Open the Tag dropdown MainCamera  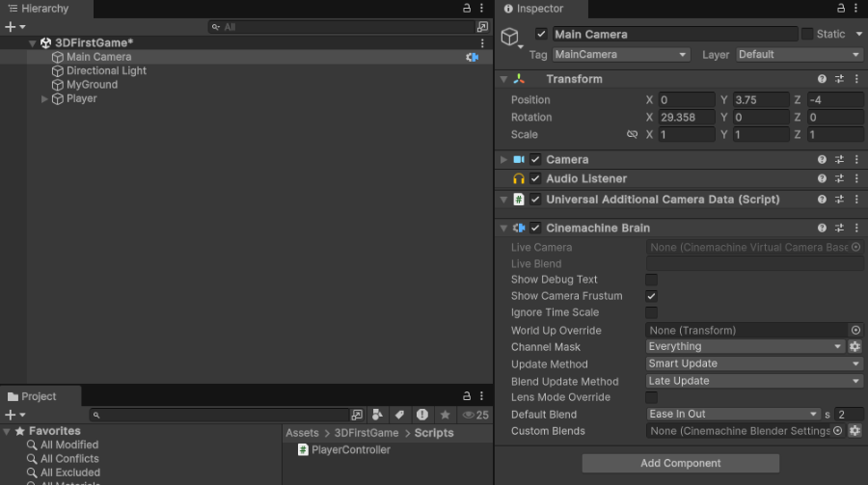[621, 54]
